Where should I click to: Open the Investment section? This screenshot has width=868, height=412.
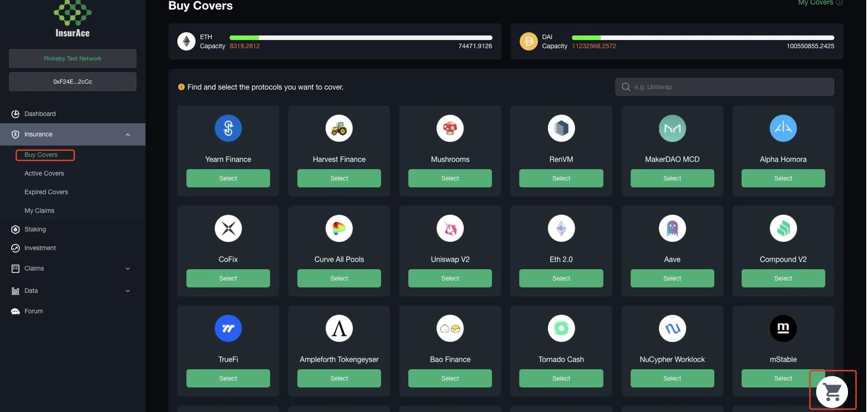40,248
